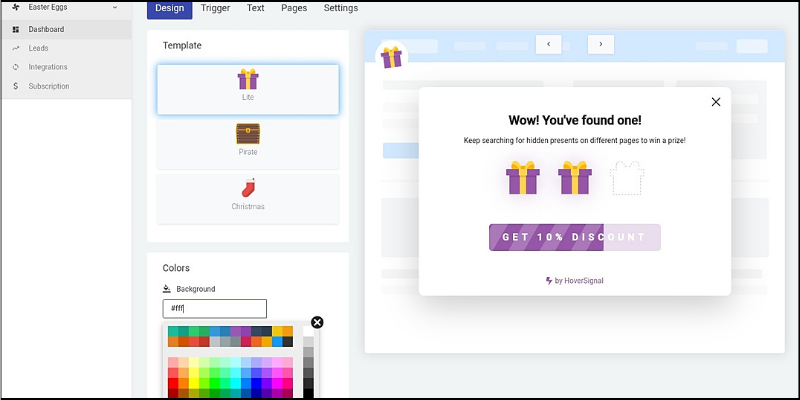The image size is (800, 400).
Task: Switch to the Design tab
Action: 169,8
